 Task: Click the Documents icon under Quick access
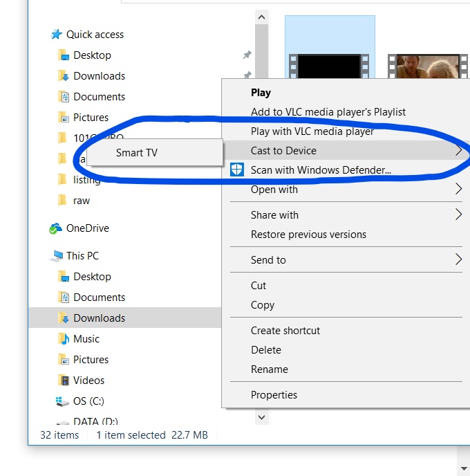coord(64,97)
